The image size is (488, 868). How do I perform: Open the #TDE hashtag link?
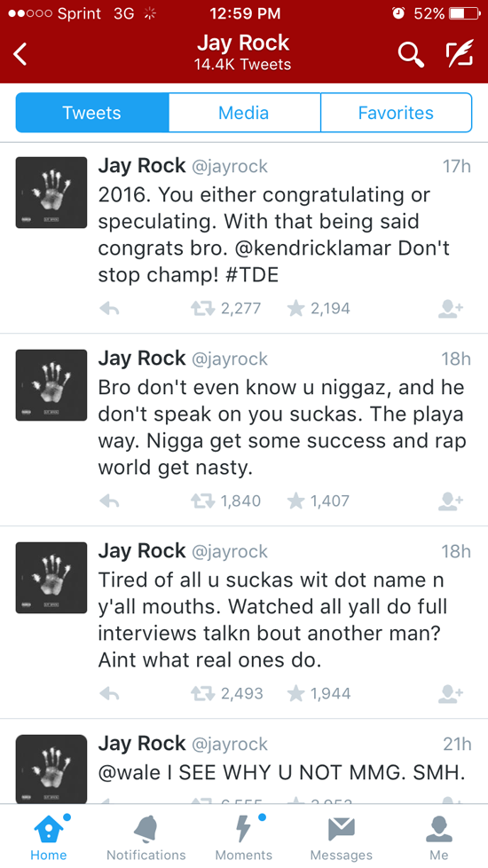pos(253,275)
